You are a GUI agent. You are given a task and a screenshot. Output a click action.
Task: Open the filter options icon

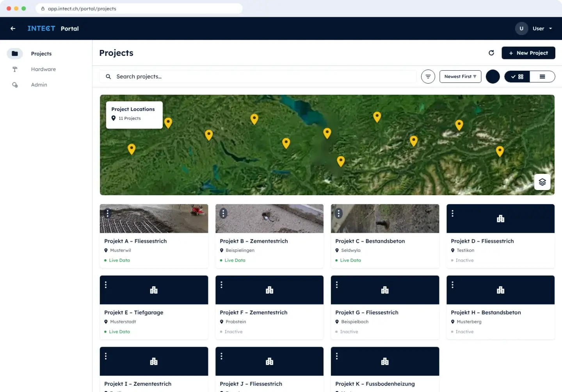(x=428, y=77)
